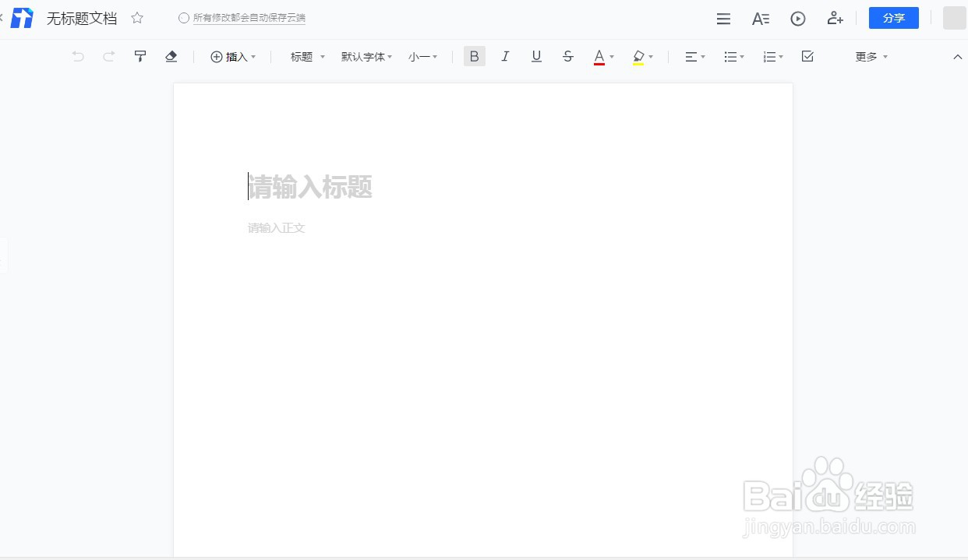
Task: Add collaborators with person-plus icon
Action: point(835,18)
